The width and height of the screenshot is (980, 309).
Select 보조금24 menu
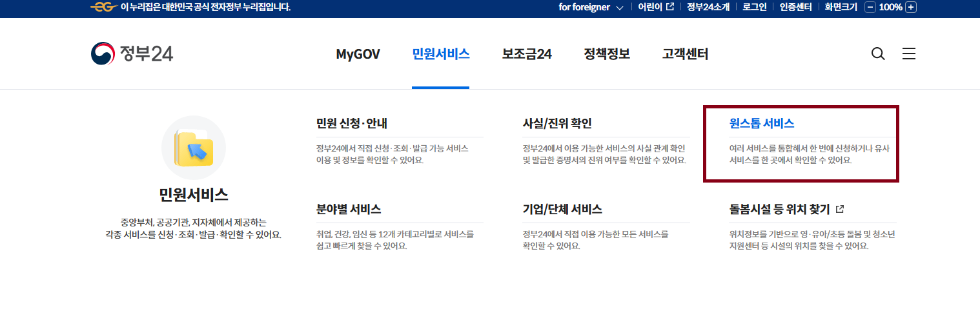[x=527, y=54]
